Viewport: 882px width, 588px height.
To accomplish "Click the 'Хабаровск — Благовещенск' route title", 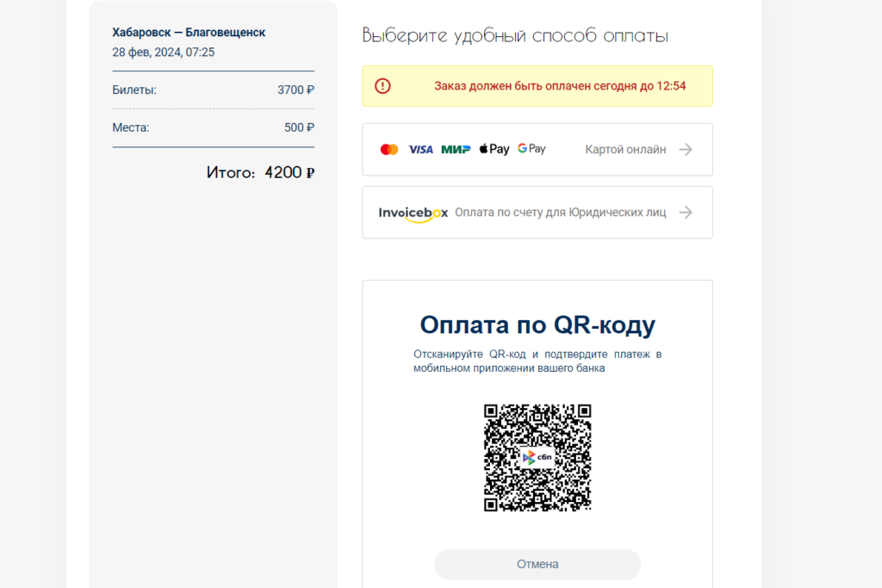I will point(189,33).
